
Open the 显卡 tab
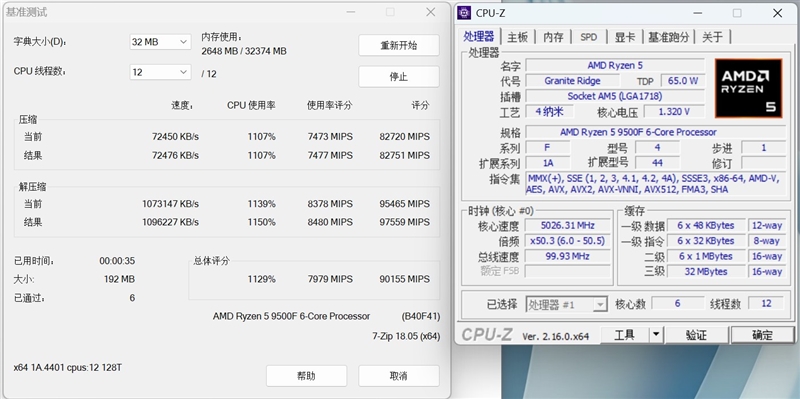(624, 37)
